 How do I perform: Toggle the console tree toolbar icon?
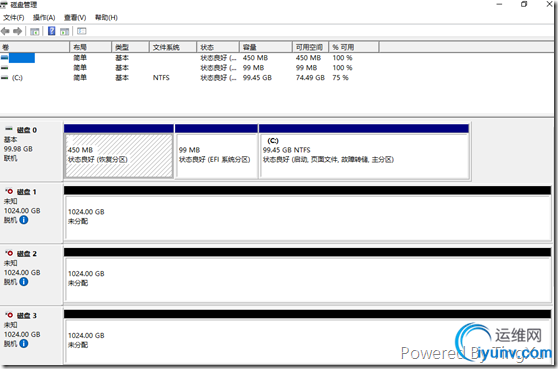(35, 32)
